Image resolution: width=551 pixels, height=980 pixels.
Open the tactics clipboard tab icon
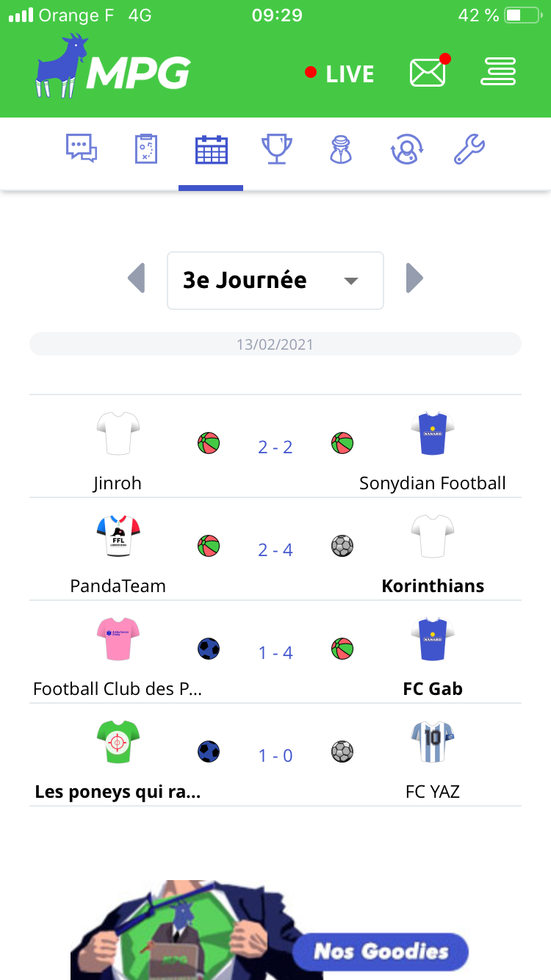146,148
